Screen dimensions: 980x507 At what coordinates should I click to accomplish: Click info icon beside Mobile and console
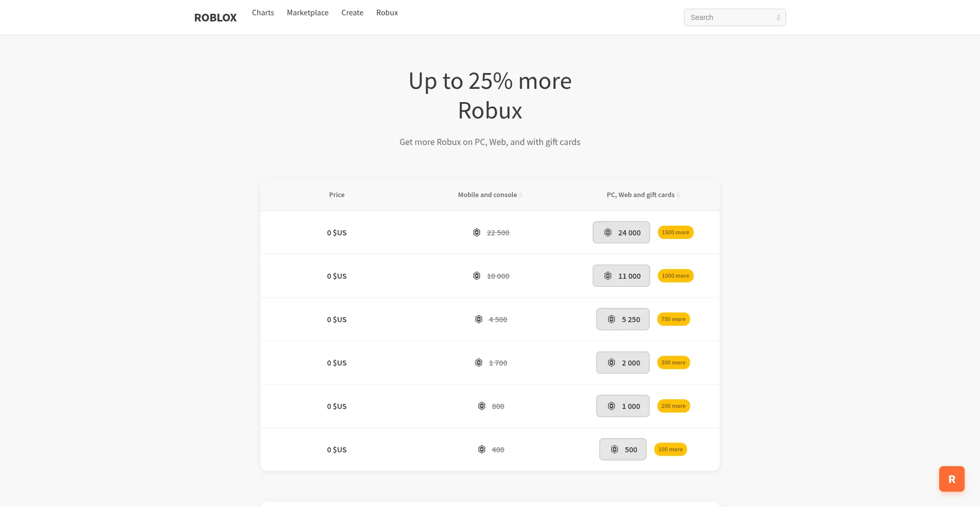[x=521, y=195]
